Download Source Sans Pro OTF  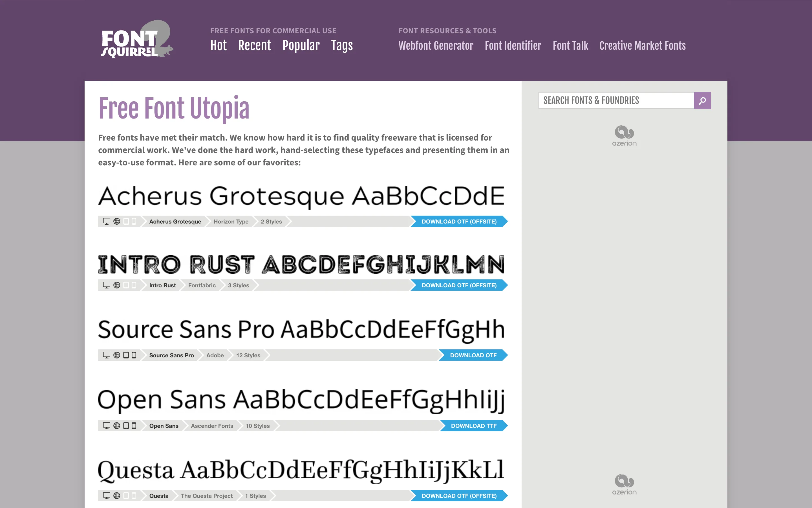tap(473, 355)
